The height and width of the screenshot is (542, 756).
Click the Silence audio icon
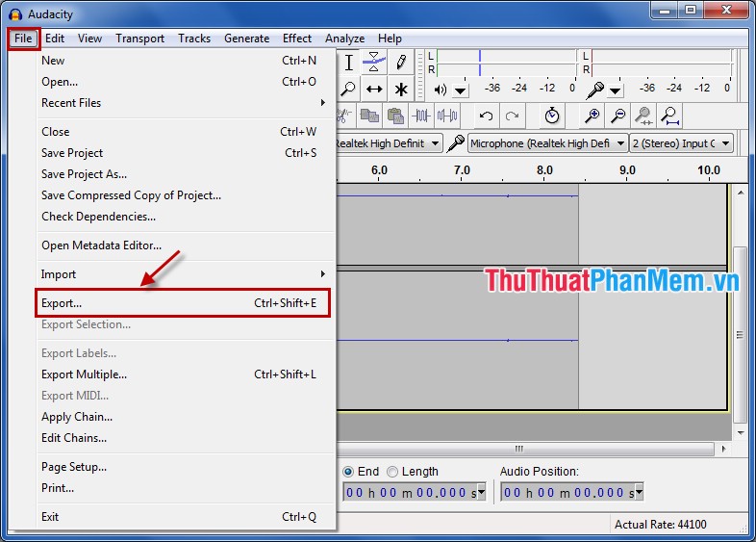(447, 116)
